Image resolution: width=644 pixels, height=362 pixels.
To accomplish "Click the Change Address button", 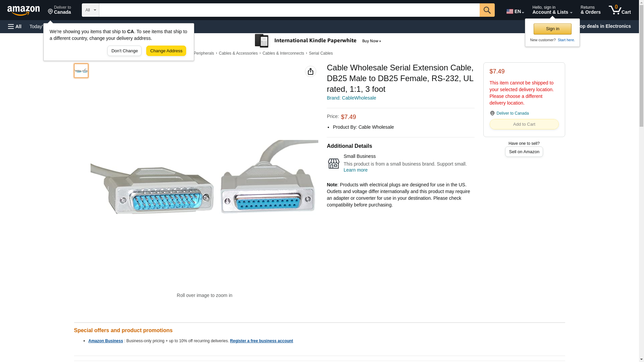I will (x=166, y=51).
